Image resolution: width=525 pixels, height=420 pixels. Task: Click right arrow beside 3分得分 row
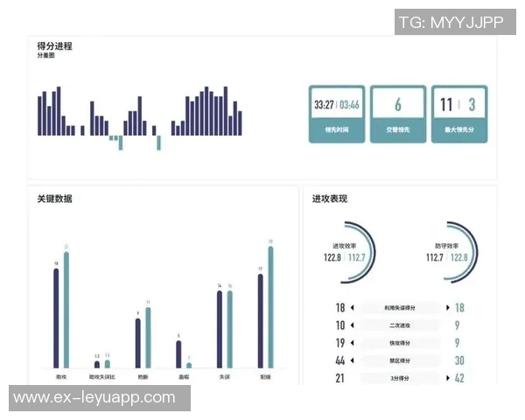pos(448,378)
